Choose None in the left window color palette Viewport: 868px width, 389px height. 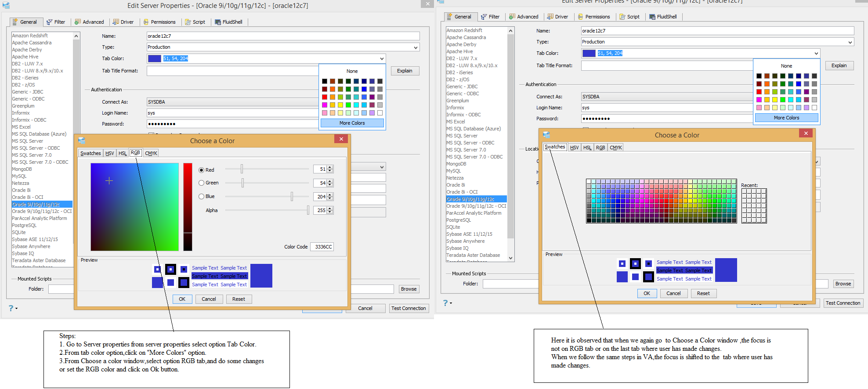point(352,71)
